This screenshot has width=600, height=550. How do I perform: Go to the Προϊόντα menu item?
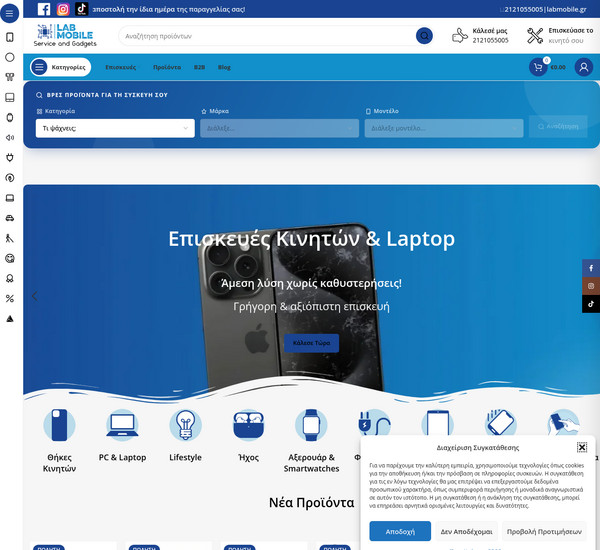click(x=167, y=67)
